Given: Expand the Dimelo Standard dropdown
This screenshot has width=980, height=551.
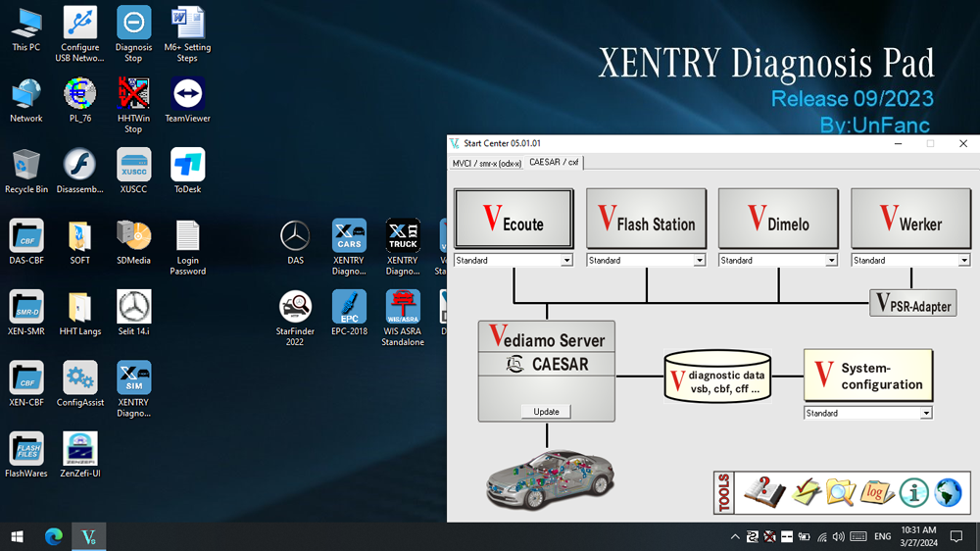Looking at the screenshot, I should coord(831,260).
